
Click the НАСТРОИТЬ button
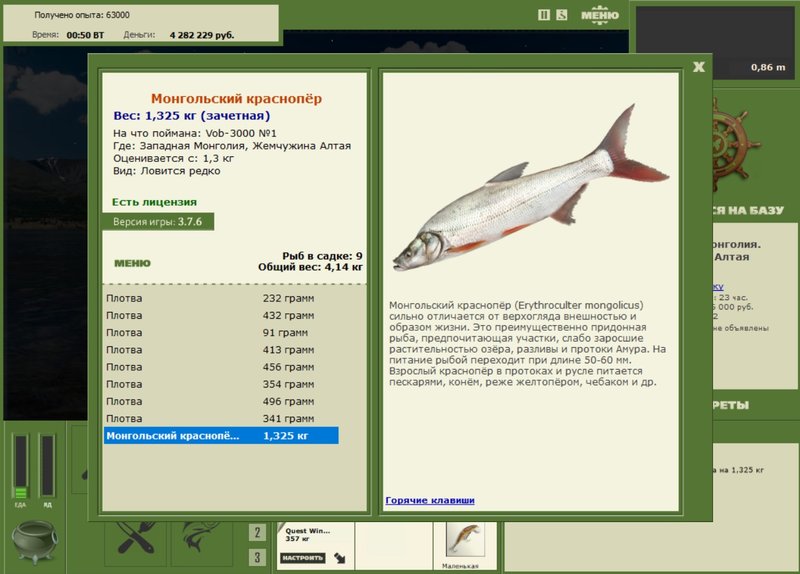coord(303,558)
